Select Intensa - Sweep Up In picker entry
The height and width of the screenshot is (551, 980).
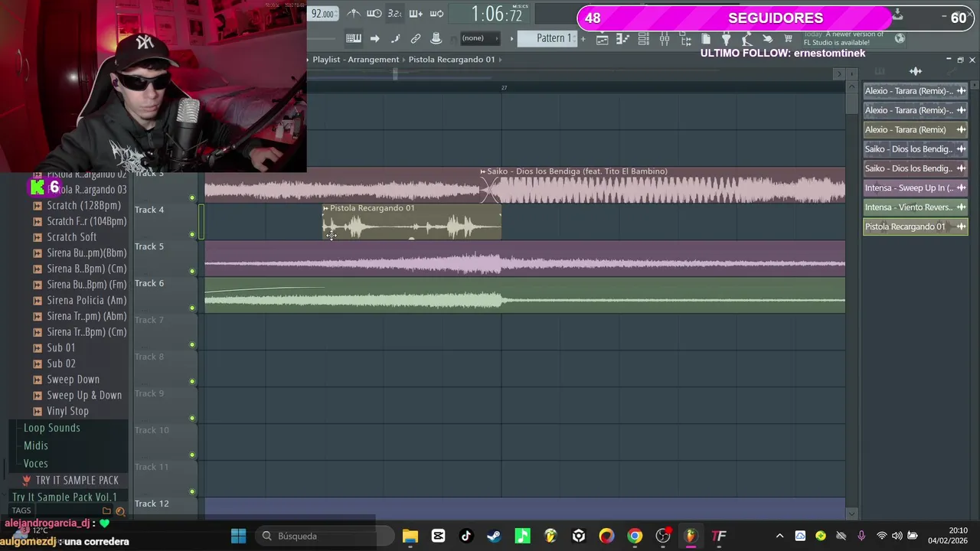pos(915,187)
